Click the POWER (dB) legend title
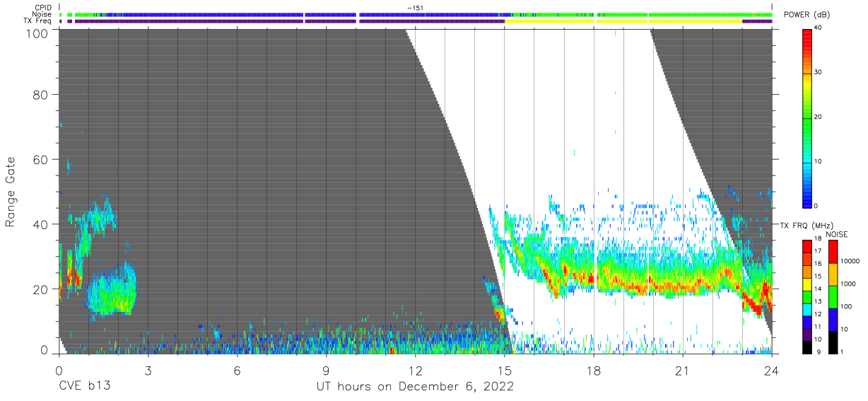868x401 pixels. (x=807, y=15)
